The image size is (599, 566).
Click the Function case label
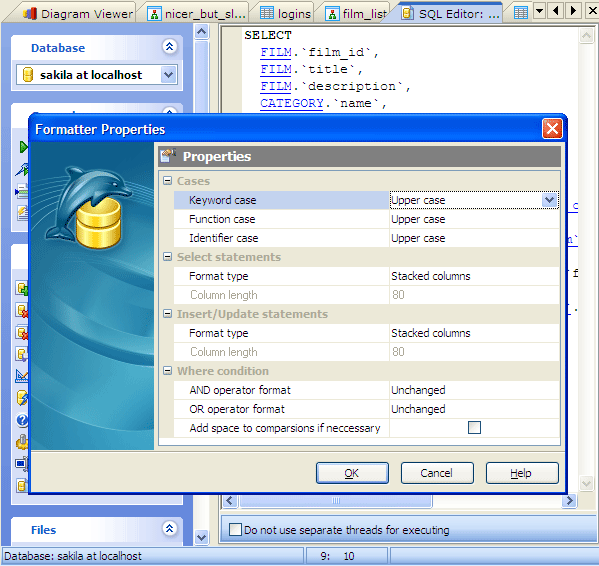coord(222,219)
